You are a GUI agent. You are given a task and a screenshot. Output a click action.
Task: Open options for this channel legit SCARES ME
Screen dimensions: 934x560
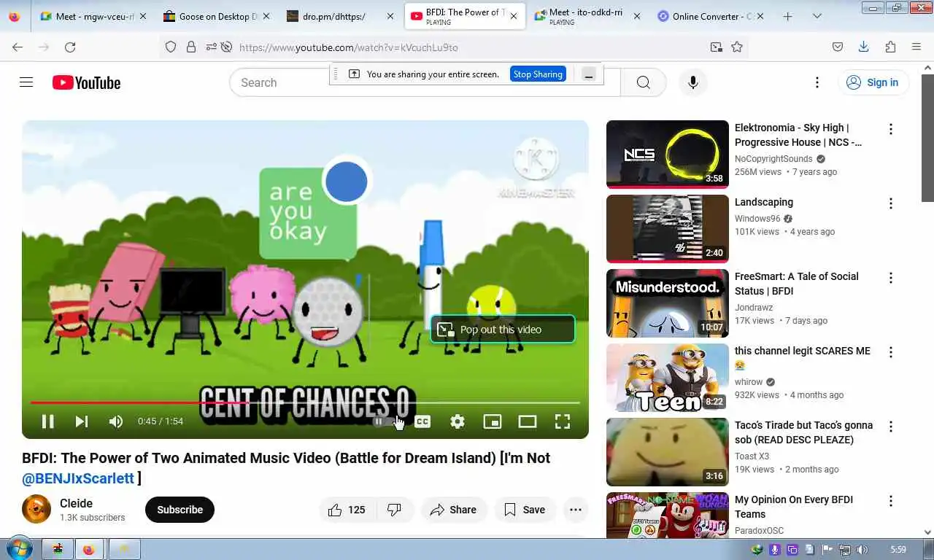tap(890, 352)
